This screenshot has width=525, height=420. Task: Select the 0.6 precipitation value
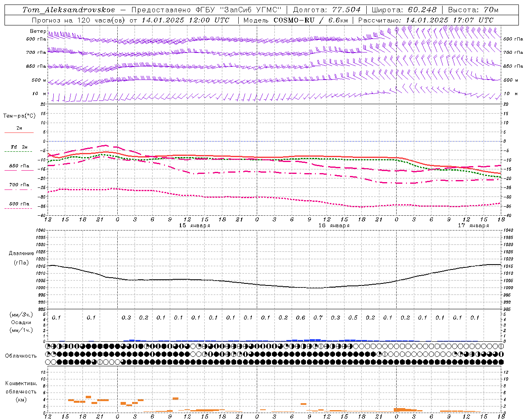[x=301, y=318]
